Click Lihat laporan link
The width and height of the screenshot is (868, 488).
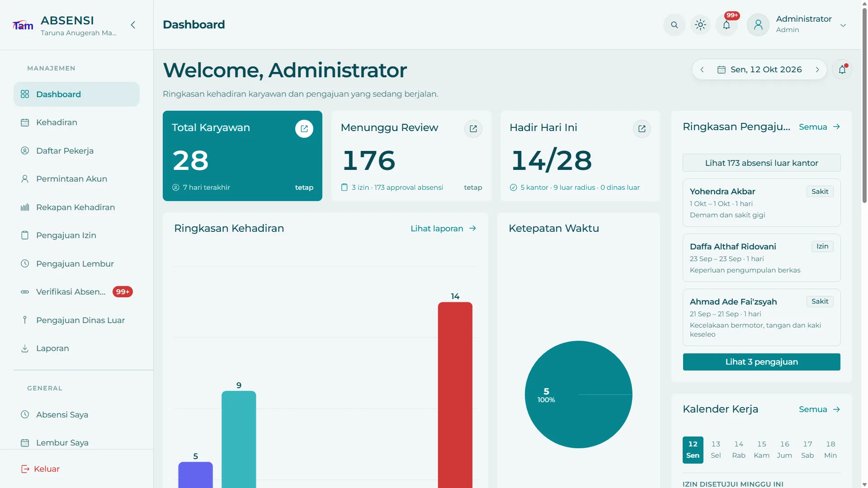[443, 229]
